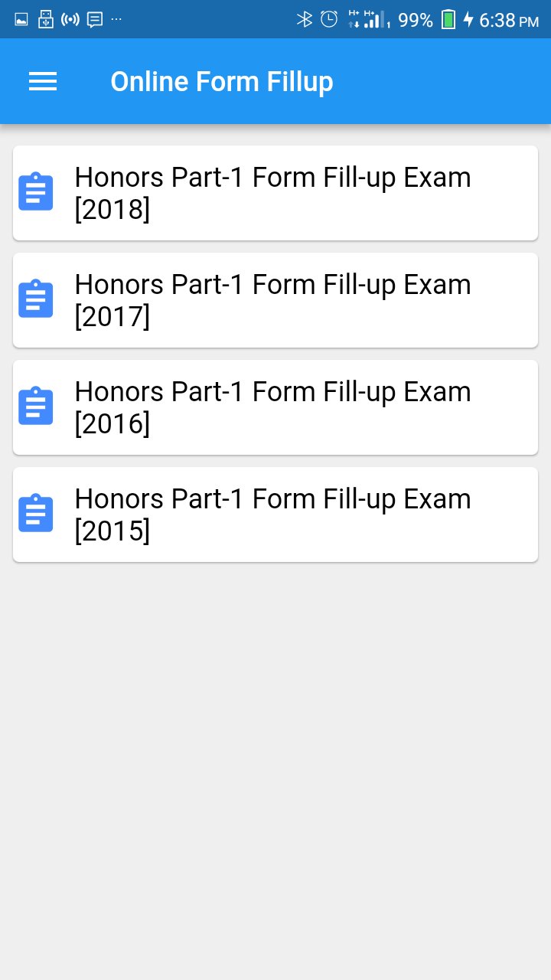Tap the picture notification icon in status bar
Viewport: 551px width, 980px height.
[21, 20]
